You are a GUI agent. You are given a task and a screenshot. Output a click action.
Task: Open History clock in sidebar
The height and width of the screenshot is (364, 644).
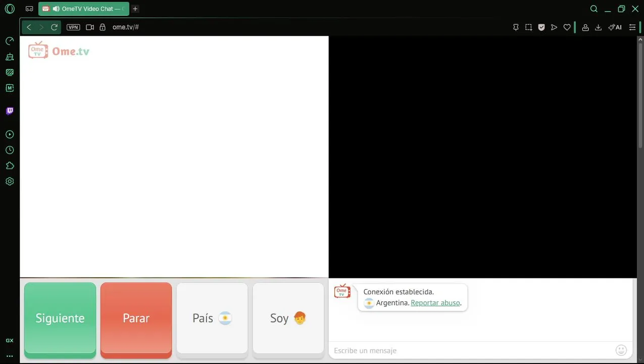tap(10, 150)
